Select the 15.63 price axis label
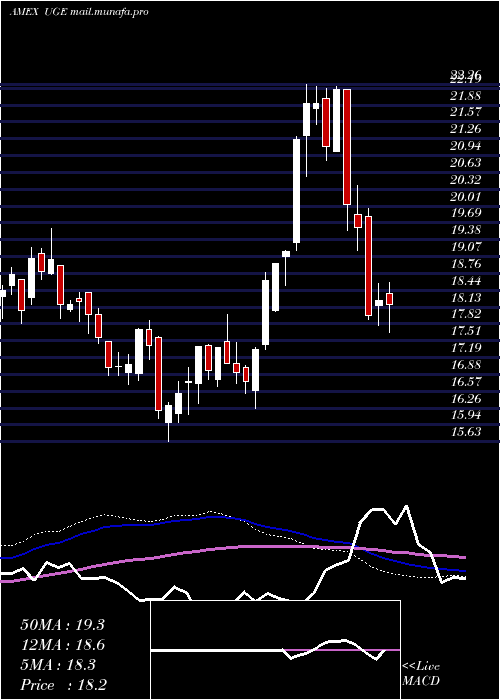 tap(466, 432)
